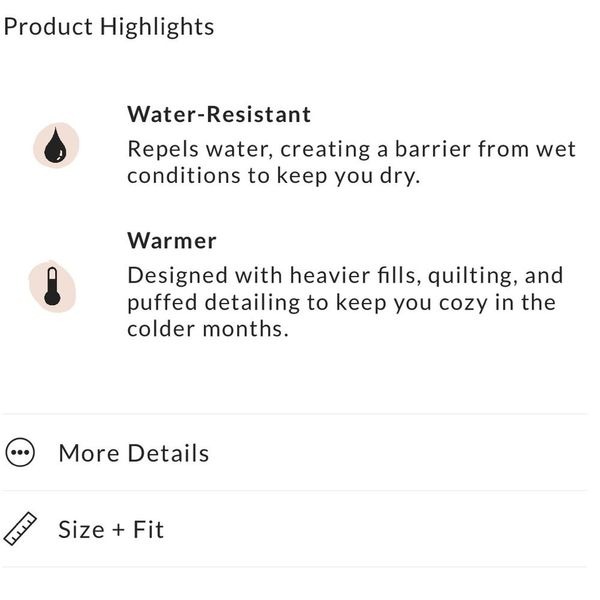Image resolution: width=600 pixels, height=600 pixels.
Task: Select the word "Highlights" in heading
Action: point(157,28)
